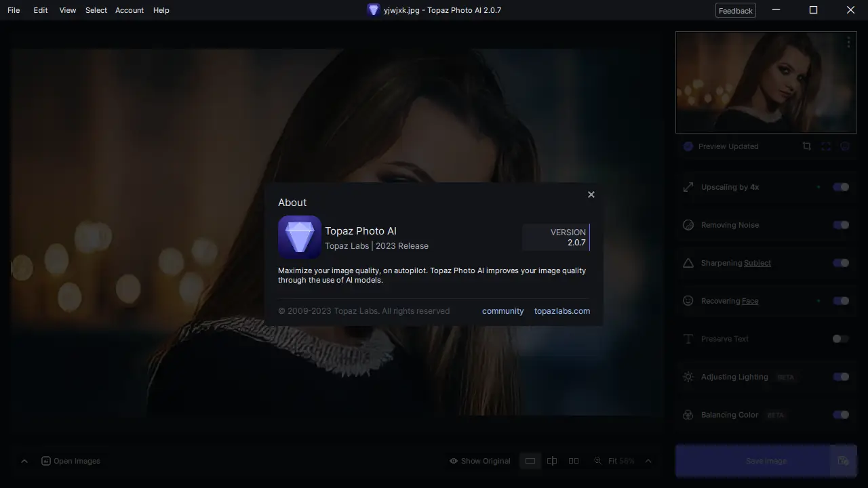This screenshot has height=488, width=868.
Task: Close the About dialog
Action: coord(591,195)
